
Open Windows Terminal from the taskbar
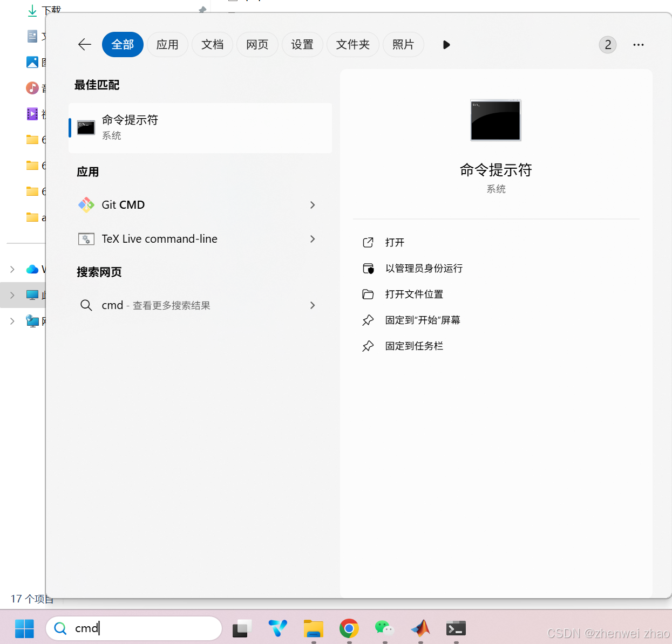tap(456, 628)
